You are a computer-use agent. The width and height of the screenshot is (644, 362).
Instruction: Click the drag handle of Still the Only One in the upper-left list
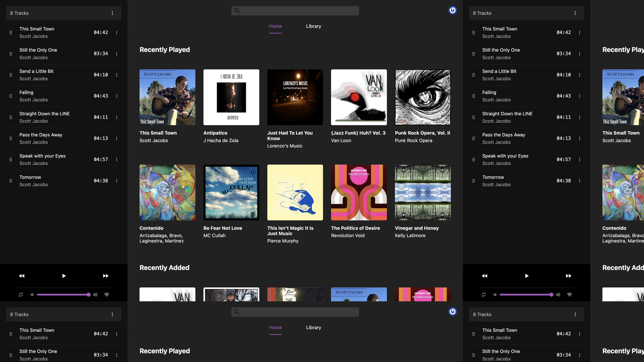(11, 54)
